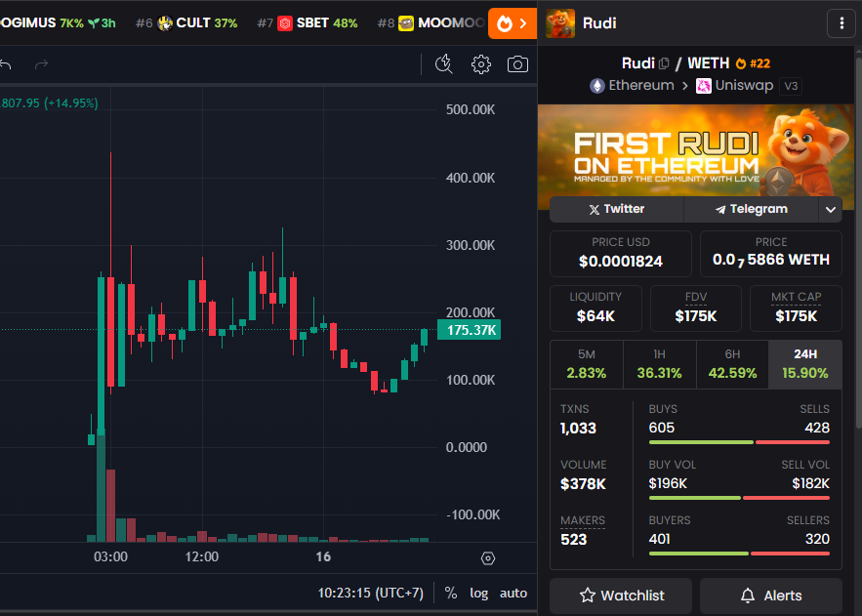Click the VOLUME $378K value
Screen dimensions: 862x616
tap(583, 484)
